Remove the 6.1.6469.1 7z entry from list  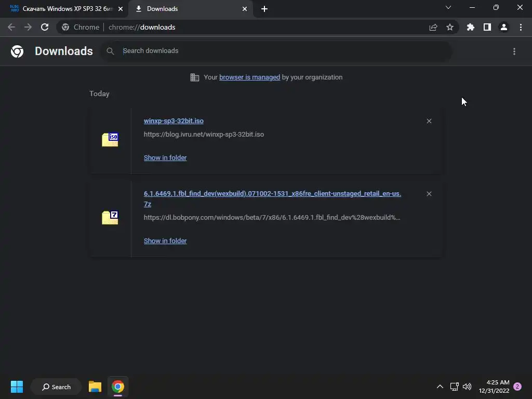(x=429, y=194)
